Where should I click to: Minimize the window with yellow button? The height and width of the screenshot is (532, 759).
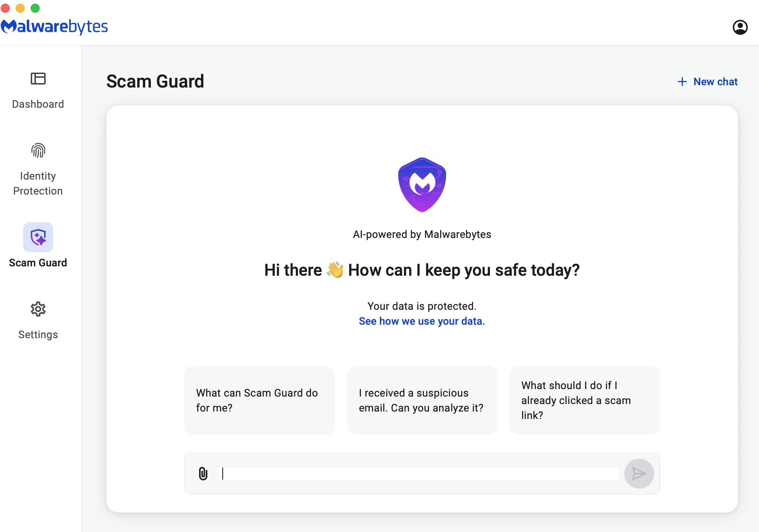point(20,8)
